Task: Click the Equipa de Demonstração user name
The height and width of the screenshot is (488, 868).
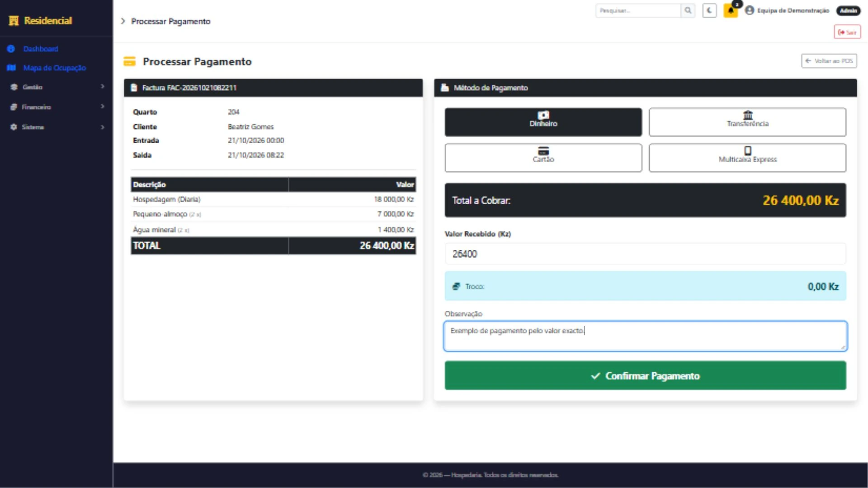Action: pos(793,10)
